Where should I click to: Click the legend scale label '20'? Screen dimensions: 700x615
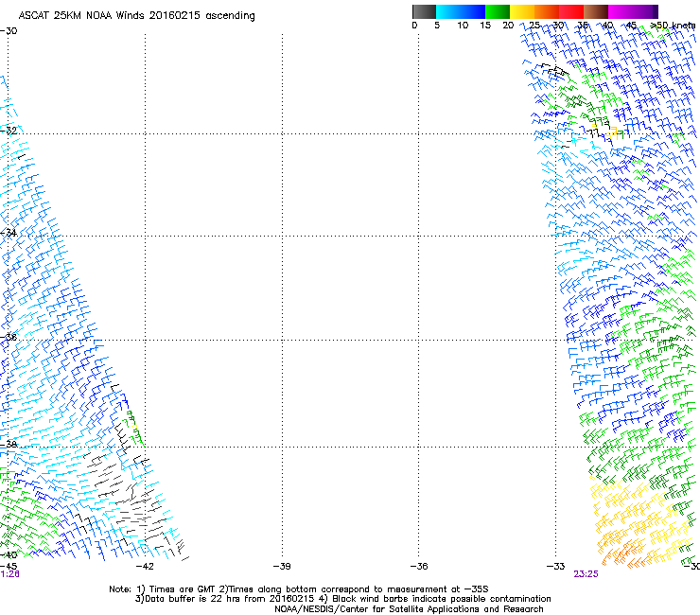pyautogui.click(x=508, y=26)
